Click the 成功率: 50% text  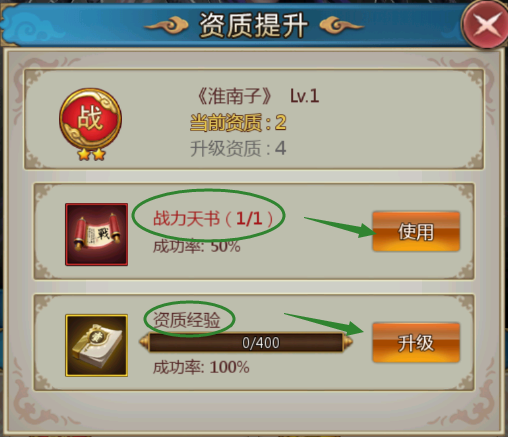[197, 246]
